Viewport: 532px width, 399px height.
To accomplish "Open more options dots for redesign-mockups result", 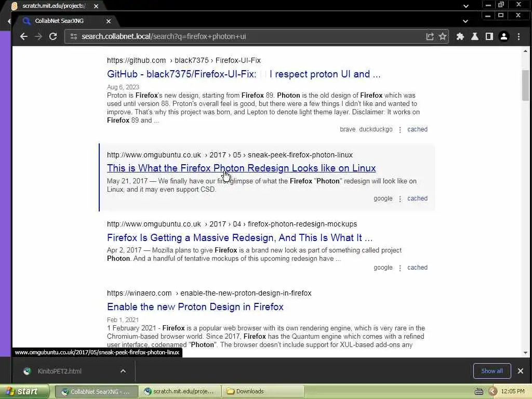I will (400, 268).
